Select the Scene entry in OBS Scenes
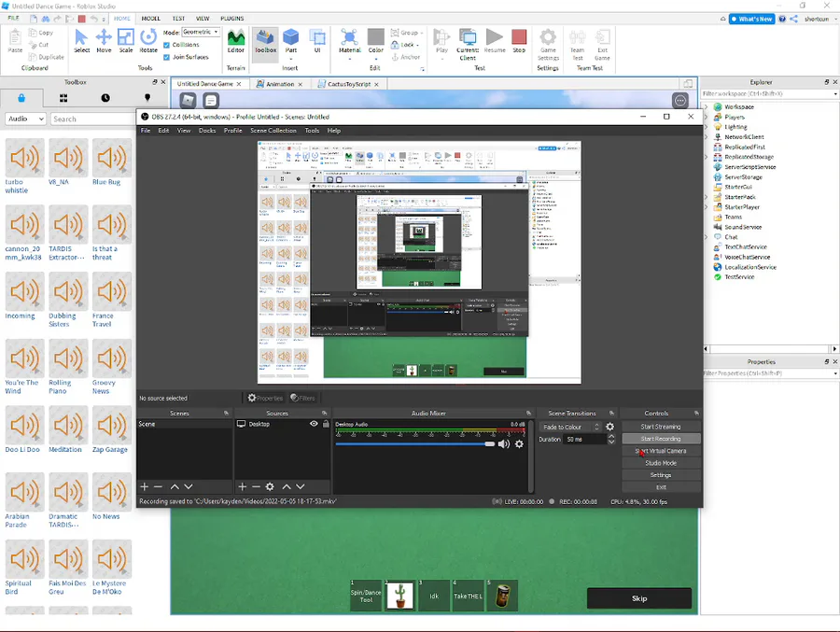This screenshot has width=840, height=632. pyautogui.click(x=185, y=424)
